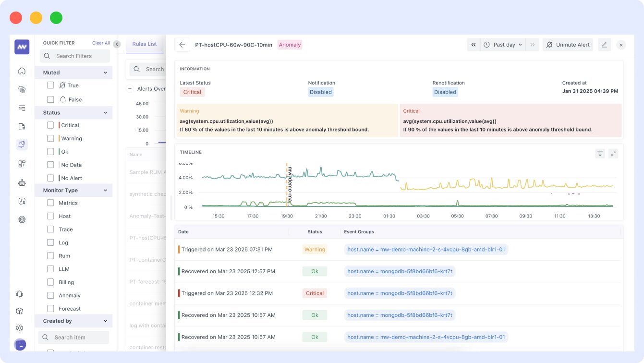Enable the Muted True filter
The image size is (644, 363).
[x=50, y=85]
